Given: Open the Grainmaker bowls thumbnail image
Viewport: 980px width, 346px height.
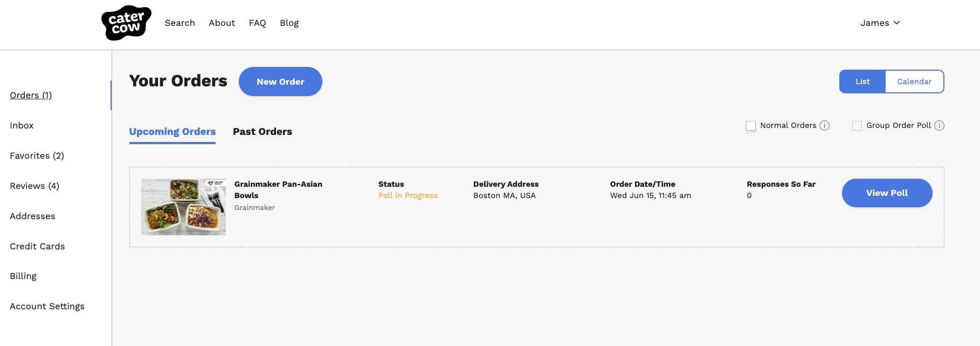Looking at the screenshot, I should [183, 207].
